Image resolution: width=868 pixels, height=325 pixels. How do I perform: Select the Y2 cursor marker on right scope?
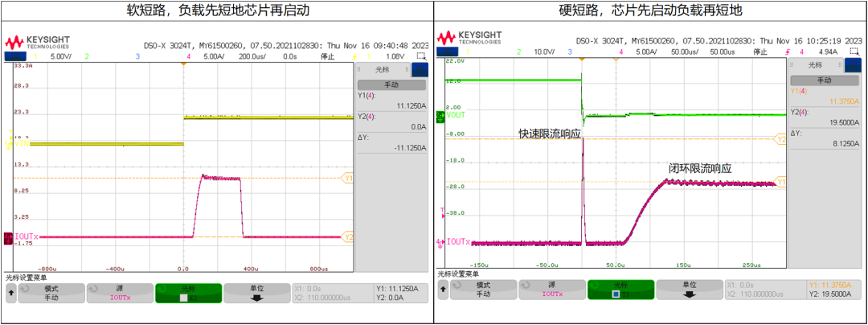click(x=781, y=139)
